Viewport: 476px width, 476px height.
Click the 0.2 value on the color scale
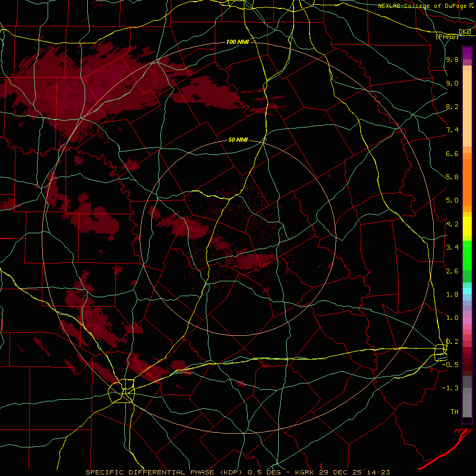(452, 342)
